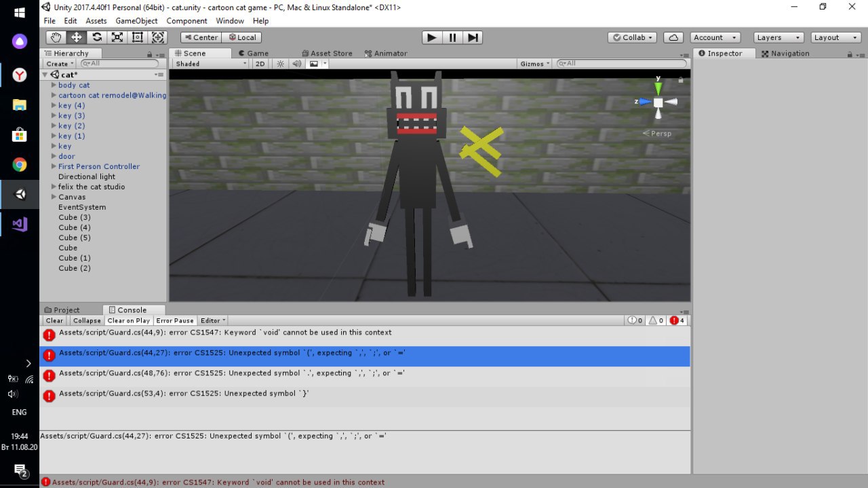Viewport: 868px width, 488px height.
Task: Toggle Error Pause in Console
Action: click(x=175, y=320)
